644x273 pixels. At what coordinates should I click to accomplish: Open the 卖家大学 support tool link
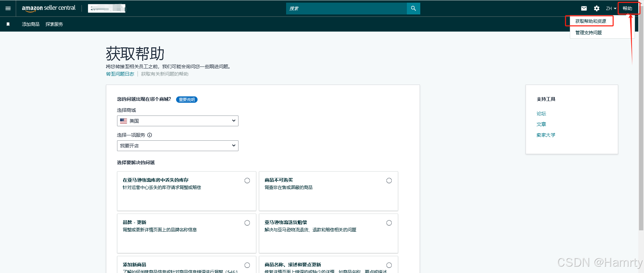(x=546, y=135)
